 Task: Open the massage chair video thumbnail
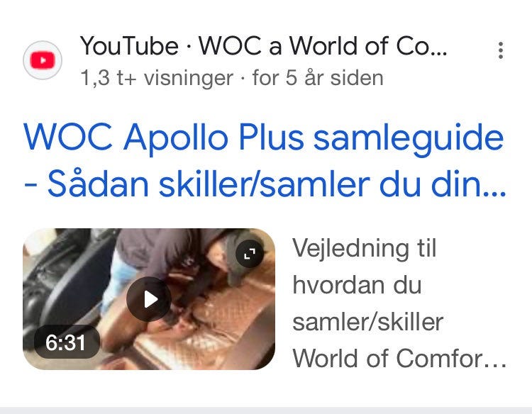point(149,299)
